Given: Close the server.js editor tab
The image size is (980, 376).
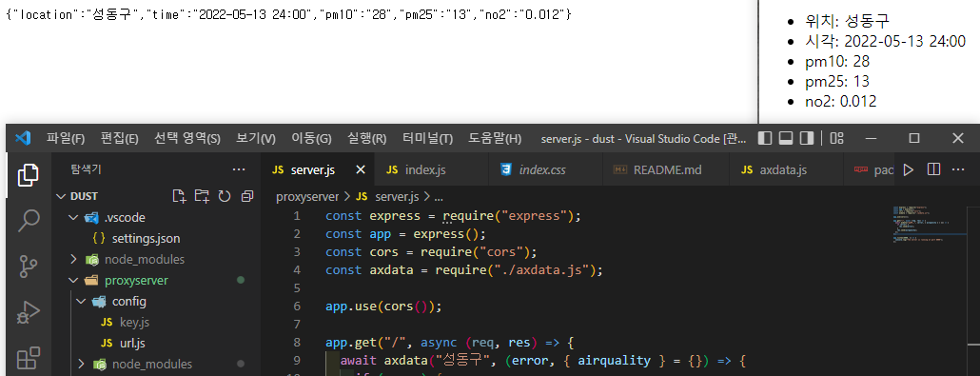Looking at the screenshot, I should pos(360,169).
